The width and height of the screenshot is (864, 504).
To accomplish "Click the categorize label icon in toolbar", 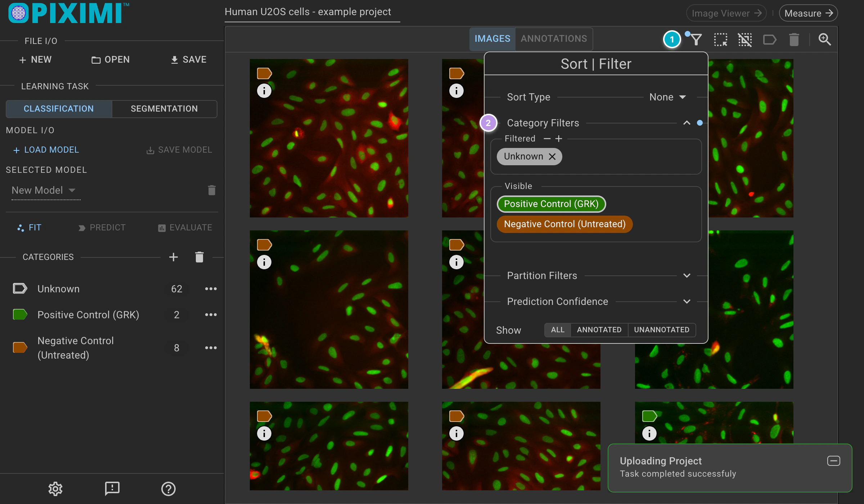I will (x=770, y=39).
